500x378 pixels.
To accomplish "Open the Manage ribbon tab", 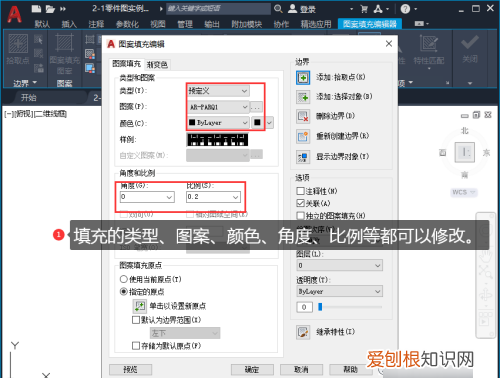I will point(185,24).
